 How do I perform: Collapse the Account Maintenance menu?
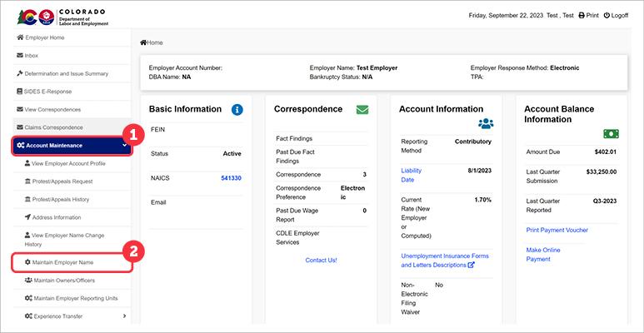pos(123,145)
